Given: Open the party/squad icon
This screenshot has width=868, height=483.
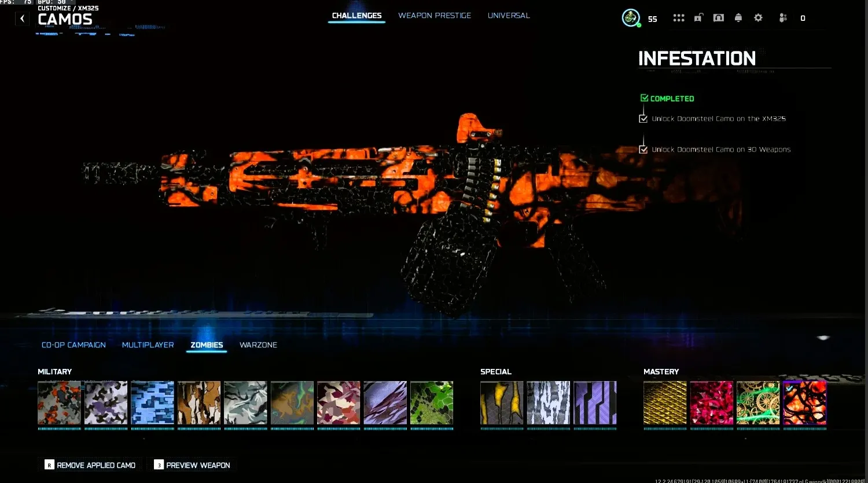Looking at the screenshot, I should tap(782, 17).
